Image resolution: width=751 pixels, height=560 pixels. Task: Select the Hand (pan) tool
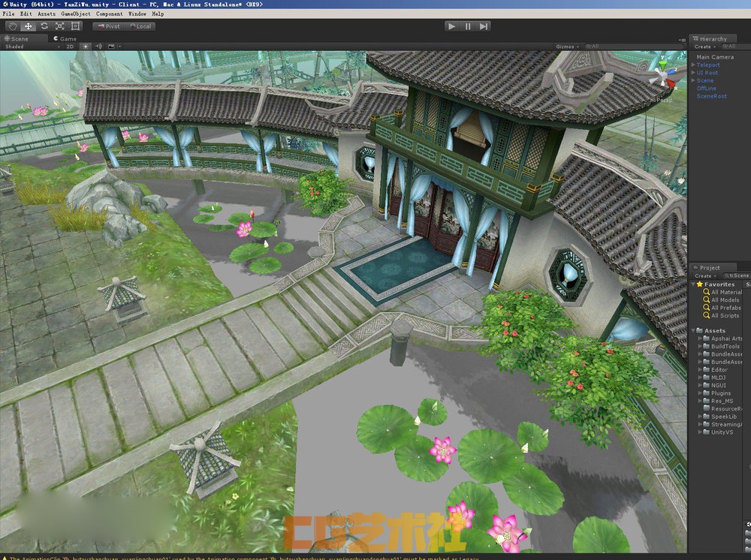click(x=13, y=26)
